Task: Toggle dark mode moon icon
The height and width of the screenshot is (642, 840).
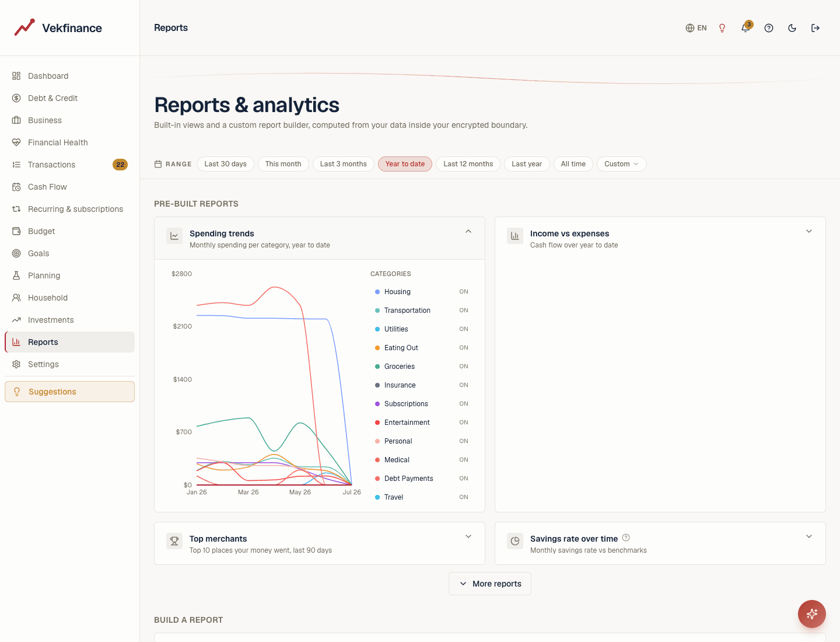Action: click(x=792, y=28)
